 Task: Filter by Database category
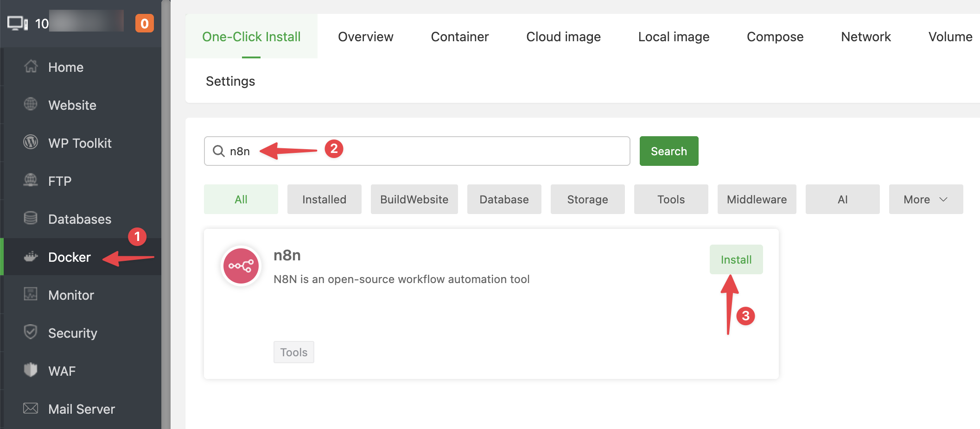[x=504, y=199]
